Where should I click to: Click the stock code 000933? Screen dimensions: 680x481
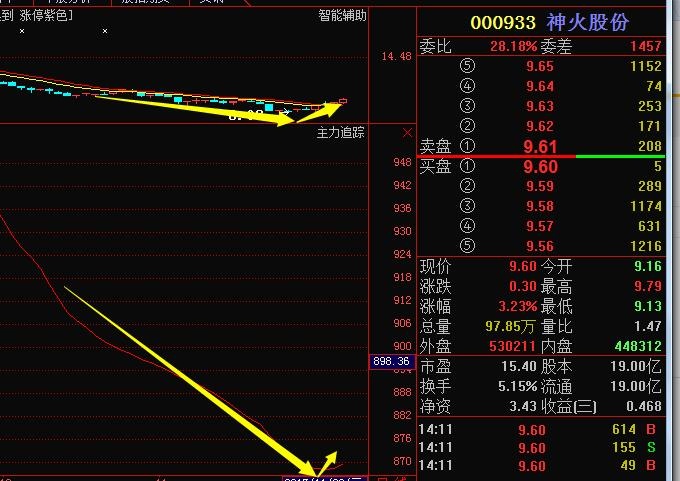point(503,23)
